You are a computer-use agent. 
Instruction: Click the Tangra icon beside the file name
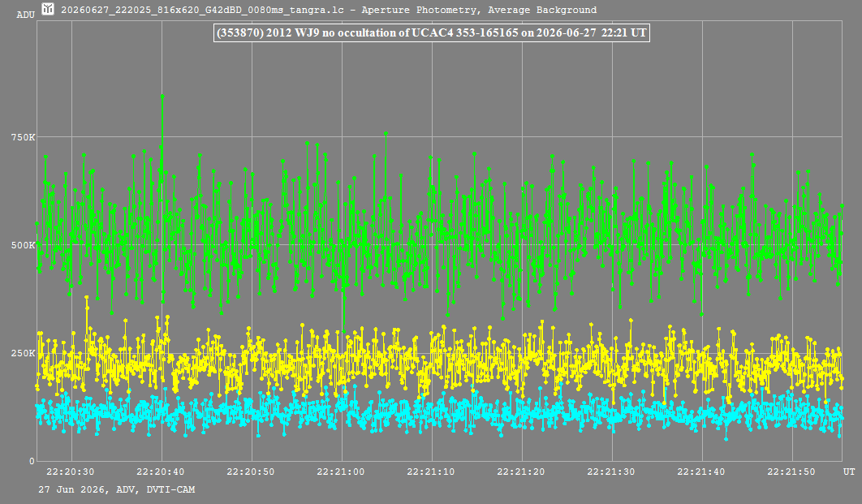tap(48, 9)
